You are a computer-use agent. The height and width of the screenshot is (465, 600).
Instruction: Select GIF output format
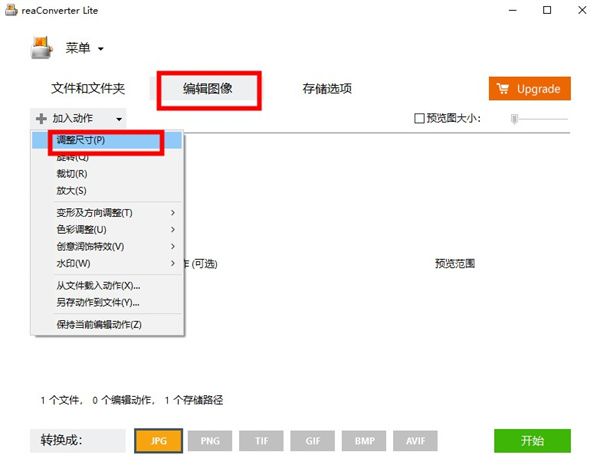pyautogui.click(x=312, y=440)
